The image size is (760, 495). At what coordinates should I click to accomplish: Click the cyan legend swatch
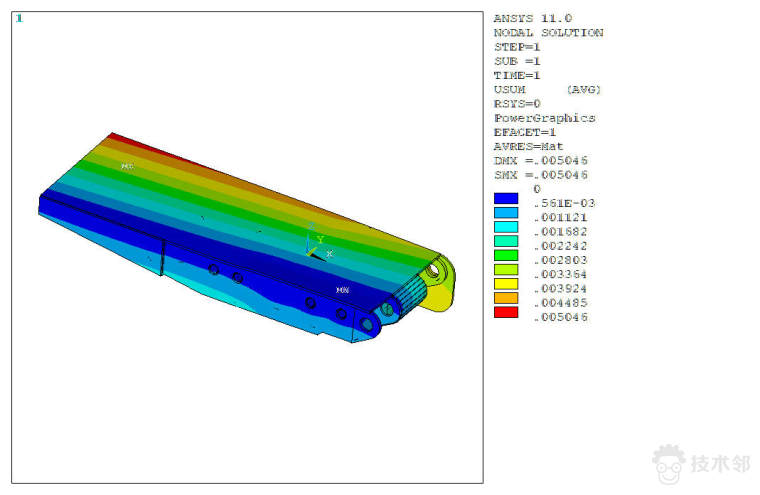tap(506, 227)
